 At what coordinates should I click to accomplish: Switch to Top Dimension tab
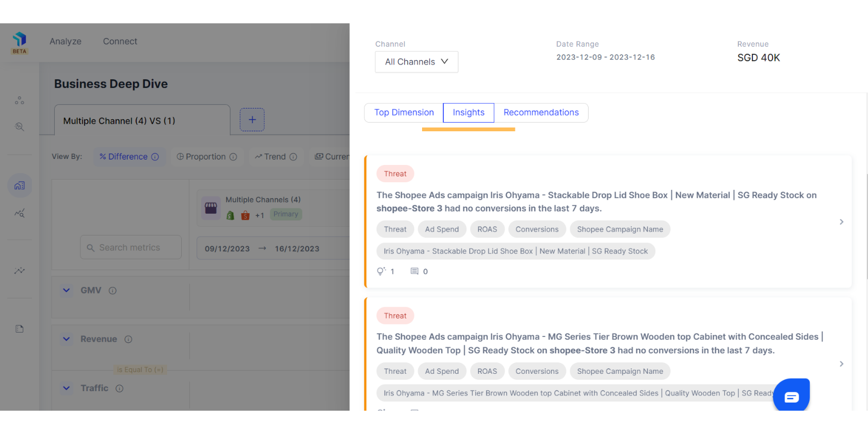pyautogui.click(x=404, y=112)
